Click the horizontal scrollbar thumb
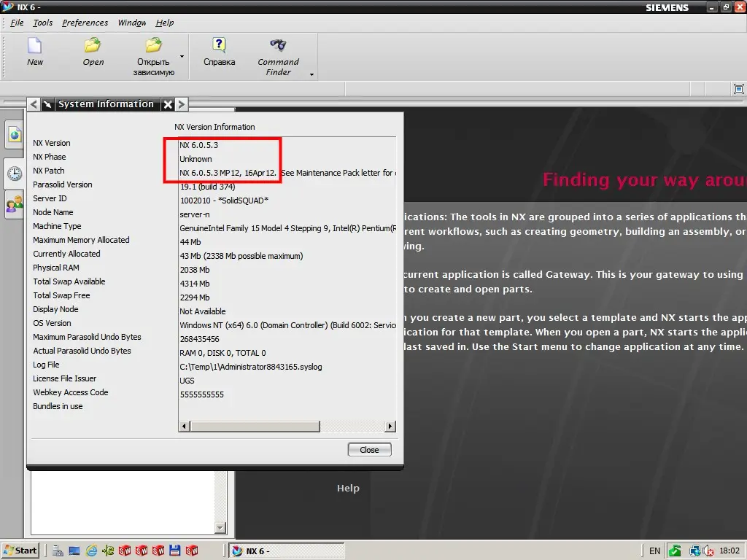This screenshot has width=747, height=560. 255,426
